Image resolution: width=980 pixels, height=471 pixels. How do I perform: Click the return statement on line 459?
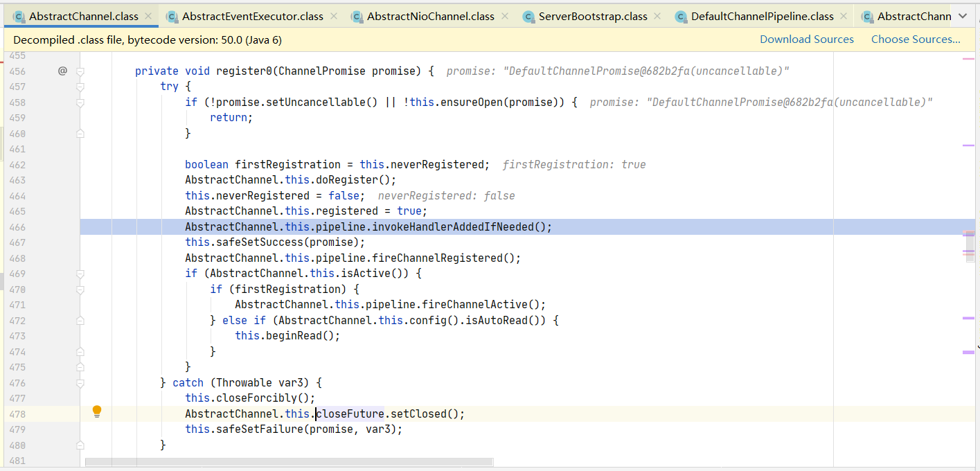(232, 118)
